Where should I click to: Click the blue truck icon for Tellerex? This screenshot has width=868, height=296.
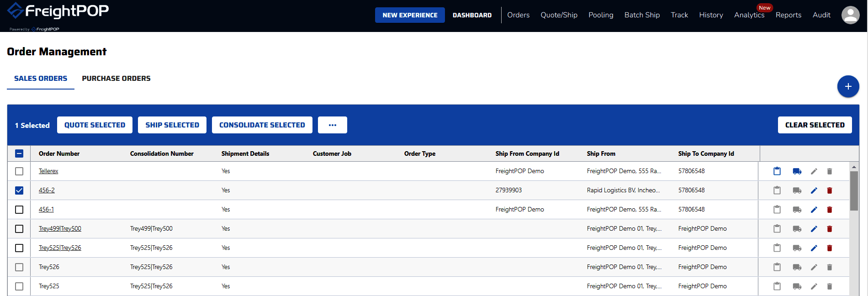click(797, 171)
